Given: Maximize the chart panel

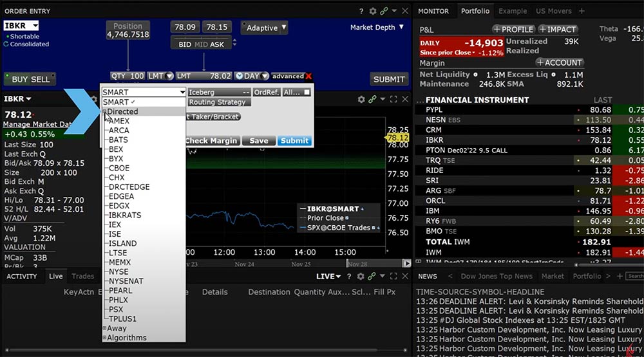Looking at the screenshot, I should (393, 99).
